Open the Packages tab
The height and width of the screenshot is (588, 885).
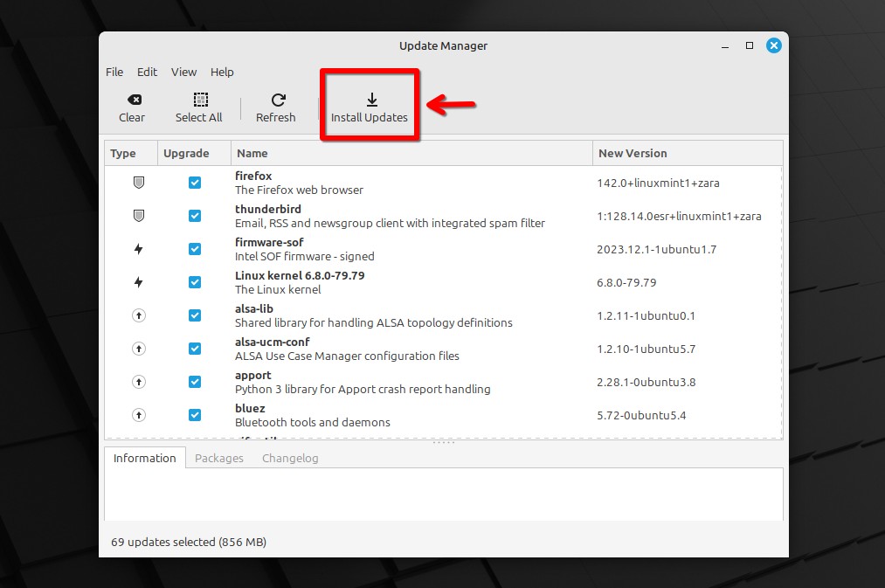(219, 458)
